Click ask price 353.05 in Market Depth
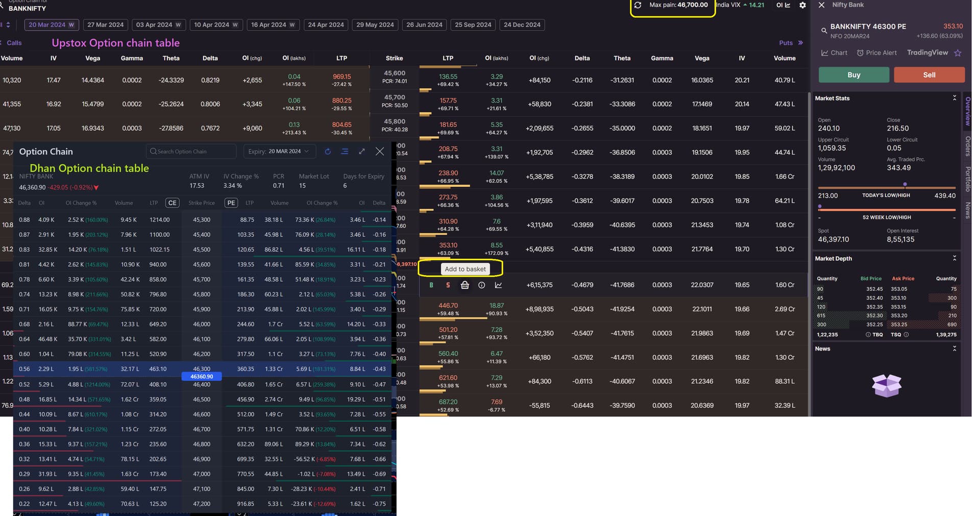This screenshot has width=980, height=516. [x=899, y=289]
